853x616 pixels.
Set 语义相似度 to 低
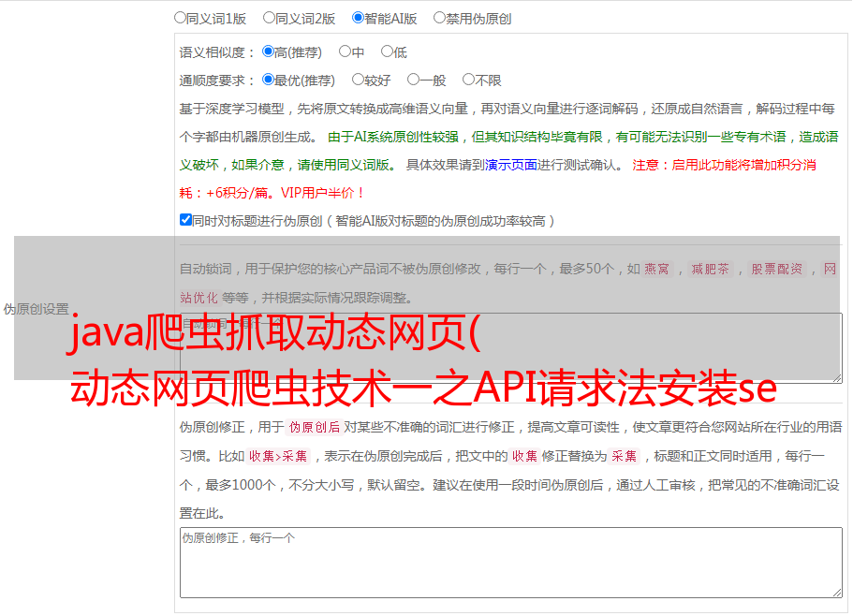click(x=387, y=51)
